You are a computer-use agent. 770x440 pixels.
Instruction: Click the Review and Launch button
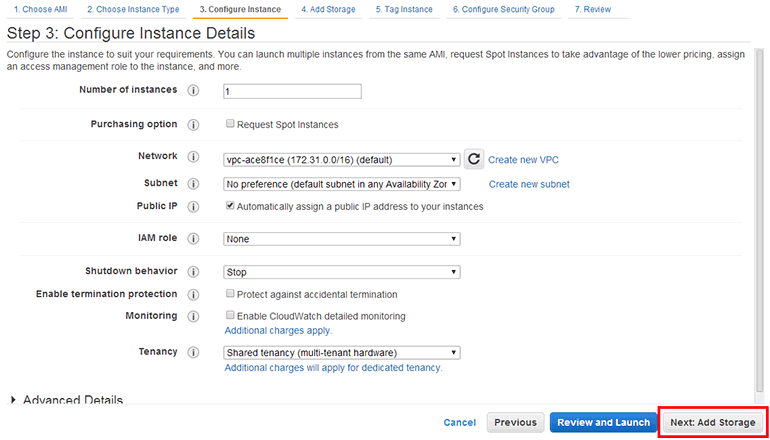[603, 422]
